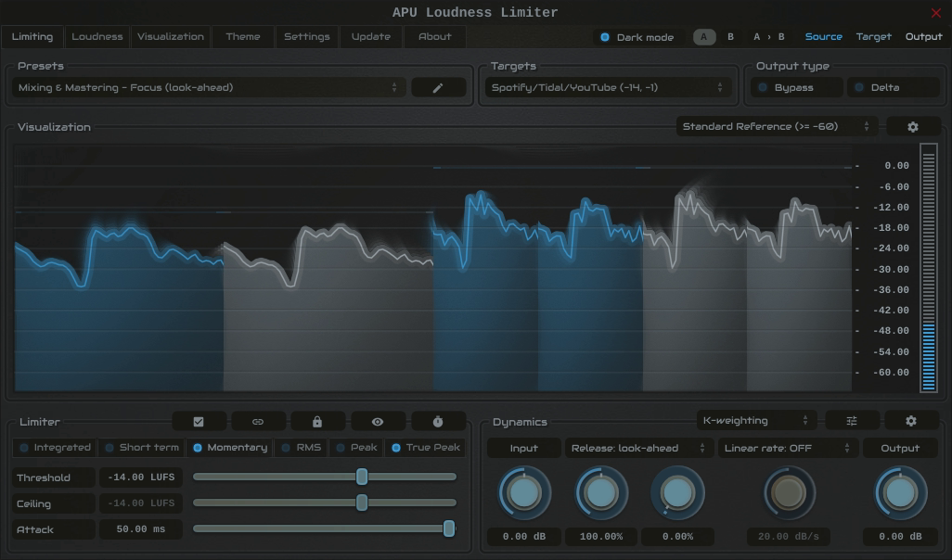The width and height of the screenshot is (952, 560).
Task: Toggle the Dark mode switch
Action: tap(638, 37)
